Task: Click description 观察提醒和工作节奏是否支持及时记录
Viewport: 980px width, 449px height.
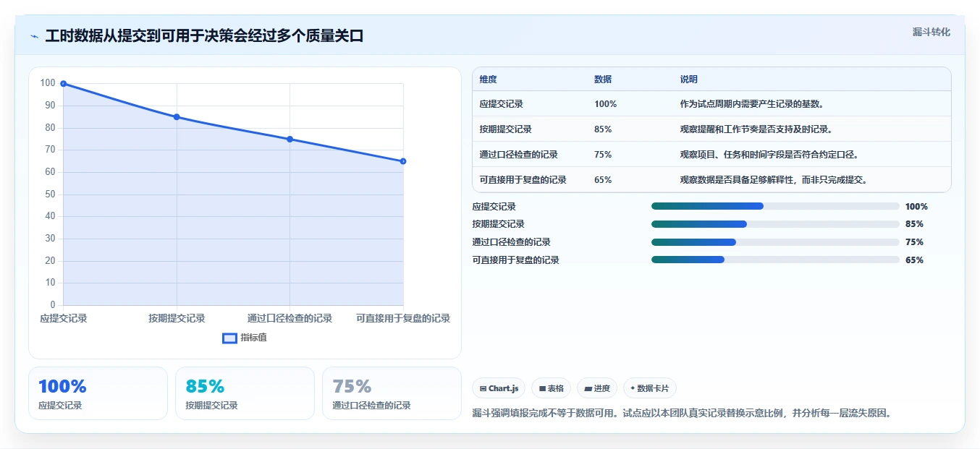Action: (756, 129)
